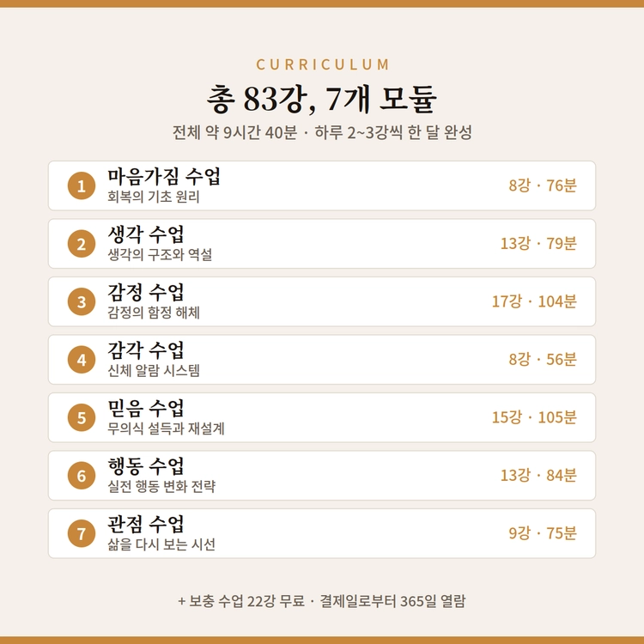The width and height of the screenshot is (644, 644).
Task: Click the number 1 circle badge
Action: [x=82, y=185]
